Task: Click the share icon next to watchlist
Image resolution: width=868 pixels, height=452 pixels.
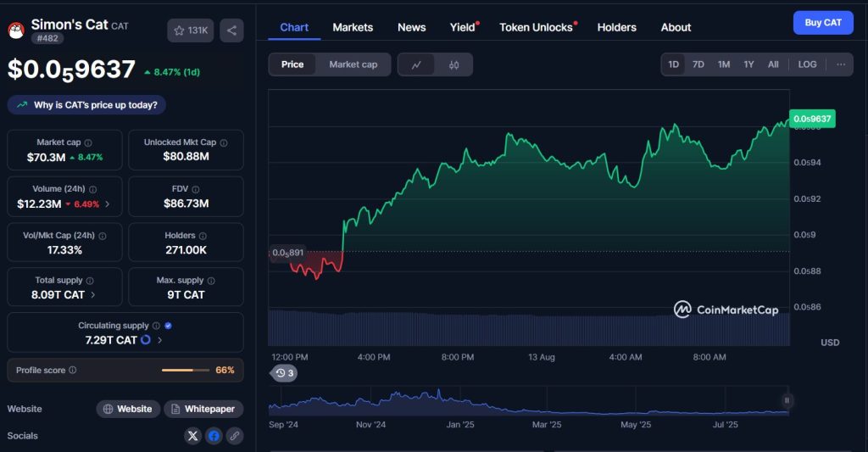Action: [x=231, y=31]
